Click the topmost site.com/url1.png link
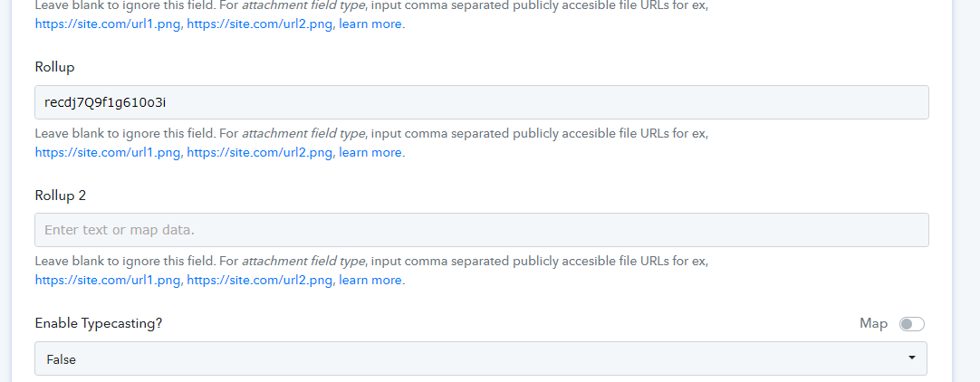Screen dimensions: 980x382 click(x=108, y=24)
